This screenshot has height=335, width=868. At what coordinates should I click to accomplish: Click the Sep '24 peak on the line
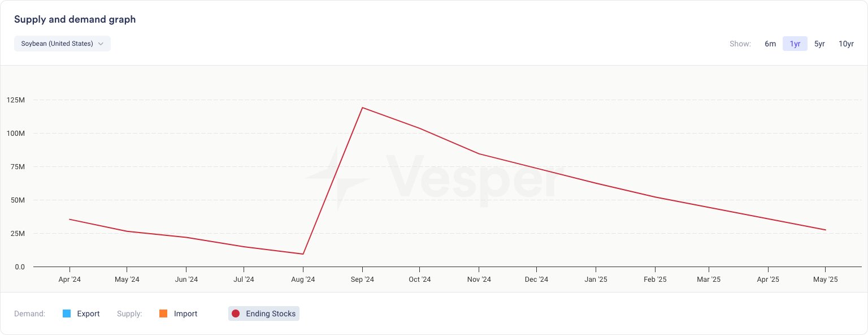coord(362,108)
